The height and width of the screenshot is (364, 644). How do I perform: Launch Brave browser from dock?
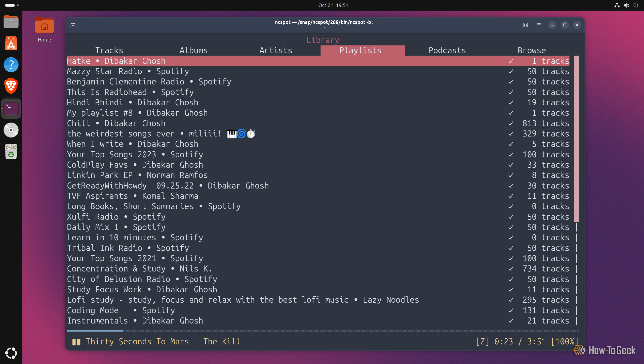click(x=11, y=86)
